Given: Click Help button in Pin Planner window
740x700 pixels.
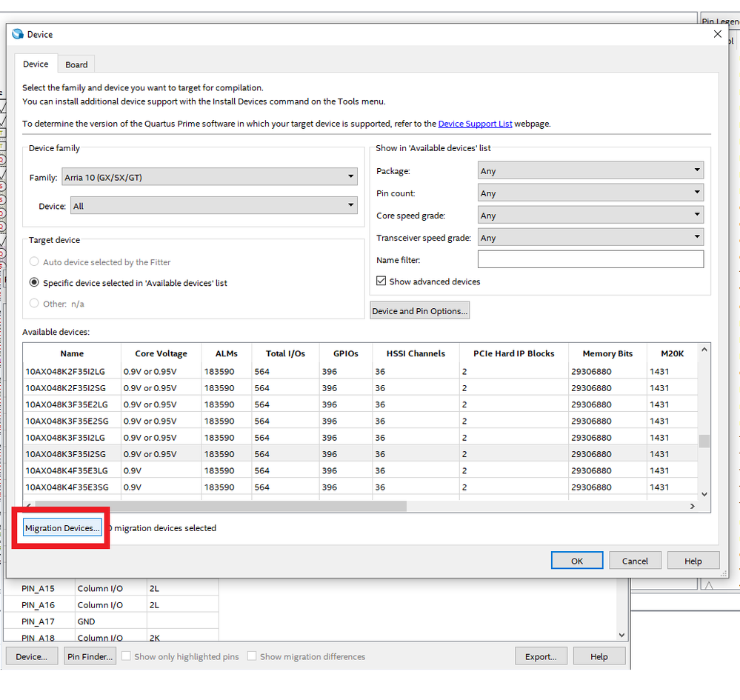Looking at the screenshot, I should (x=599, y=656).
